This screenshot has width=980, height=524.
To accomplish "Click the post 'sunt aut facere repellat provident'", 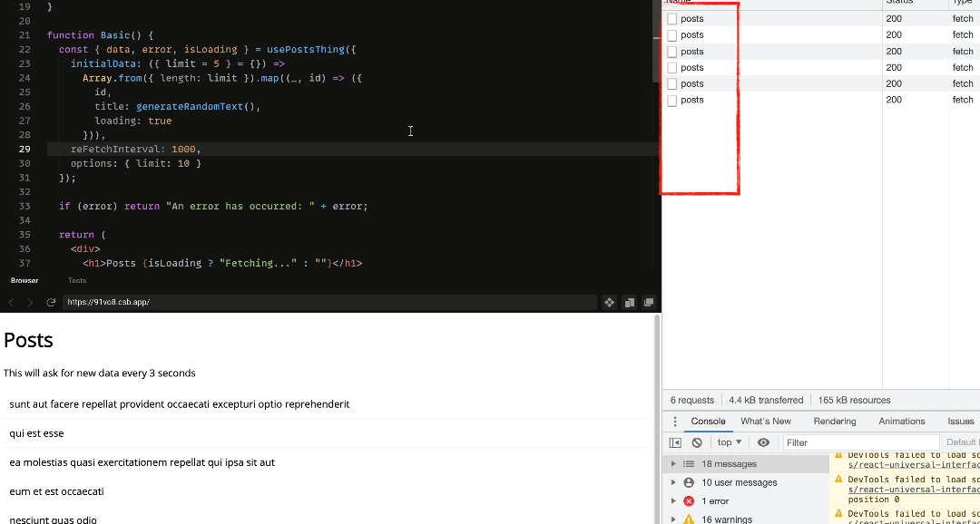I will [x=180, y=404].
